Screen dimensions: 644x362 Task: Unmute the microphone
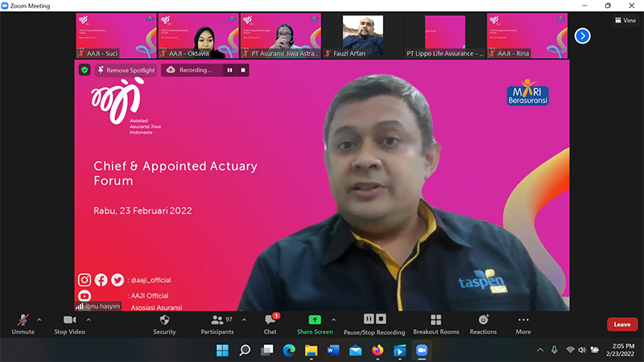coord(23,324)
